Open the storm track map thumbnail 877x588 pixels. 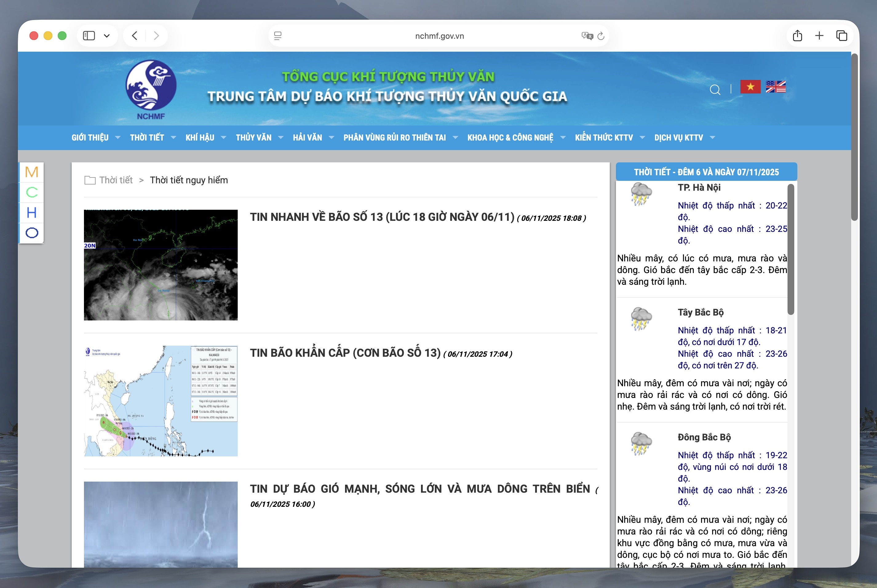tap(161, 401)
